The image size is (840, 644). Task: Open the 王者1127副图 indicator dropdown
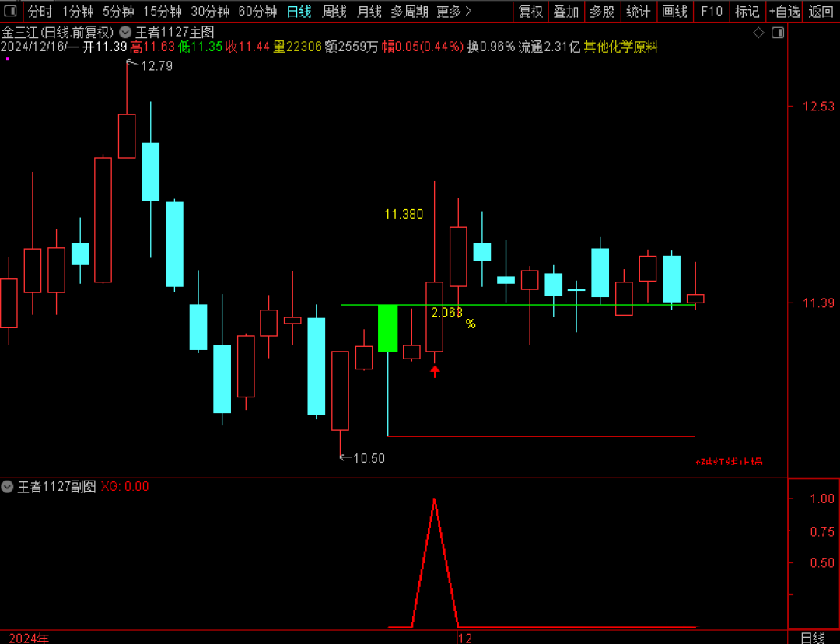pyautogui.click(x=7, y=486)
